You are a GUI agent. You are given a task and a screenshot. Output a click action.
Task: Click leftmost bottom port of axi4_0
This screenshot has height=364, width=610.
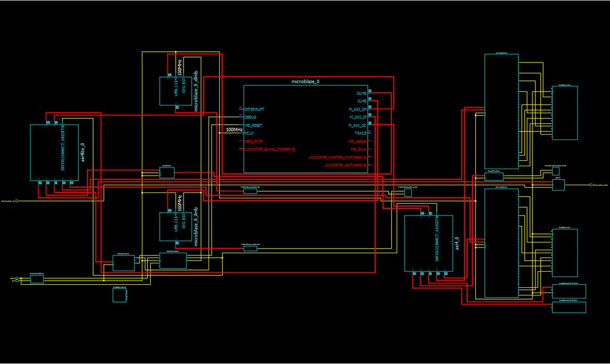415,273
